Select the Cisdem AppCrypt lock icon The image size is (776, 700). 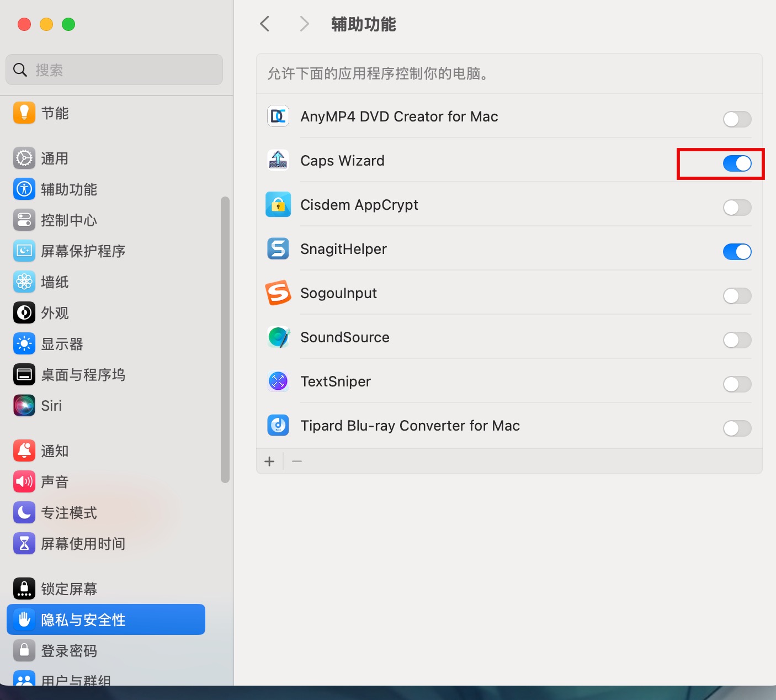278,205
